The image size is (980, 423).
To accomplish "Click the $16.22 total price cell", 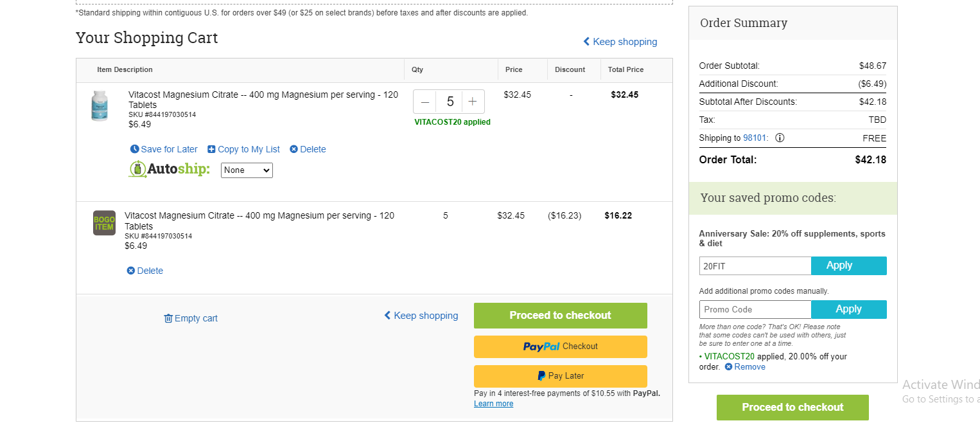I will [618, 215].
